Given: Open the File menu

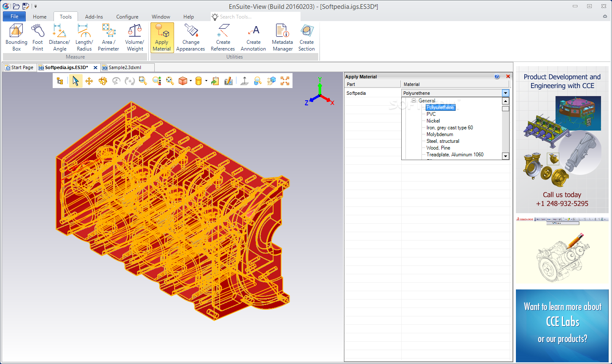Looking at the screenshot, I should 14,16.
